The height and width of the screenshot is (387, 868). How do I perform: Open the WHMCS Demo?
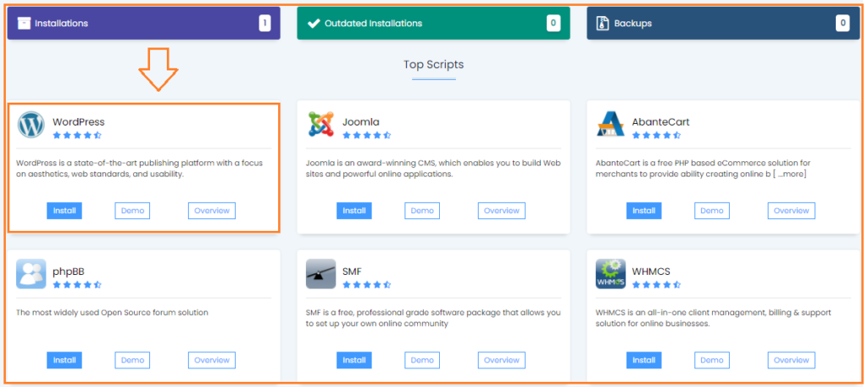712,361
